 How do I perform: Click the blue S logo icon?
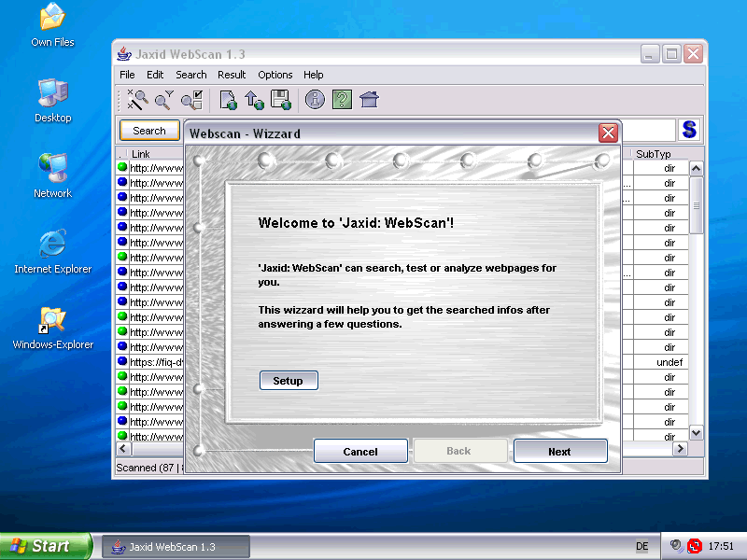689,130
